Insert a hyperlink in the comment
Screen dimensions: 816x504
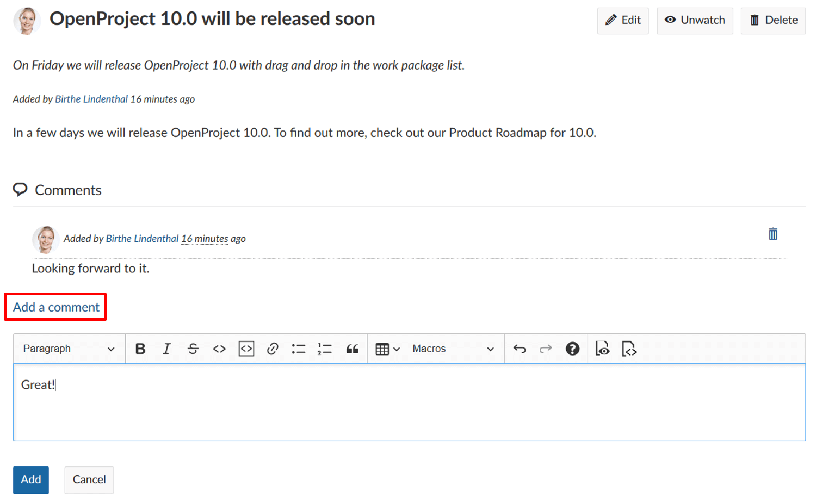tap(273, 349)
